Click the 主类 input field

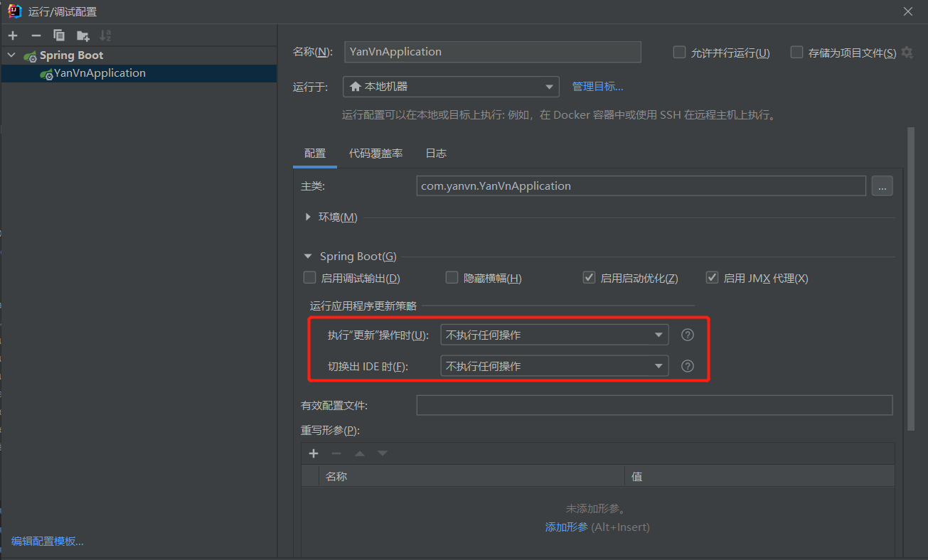pyautogui.click(x=641, y=186)
